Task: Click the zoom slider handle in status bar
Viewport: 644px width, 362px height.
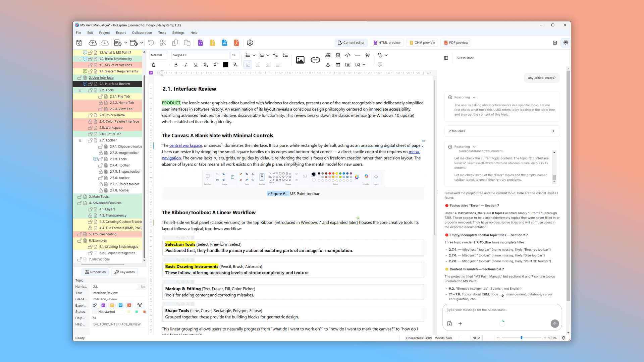Action: 521,338
